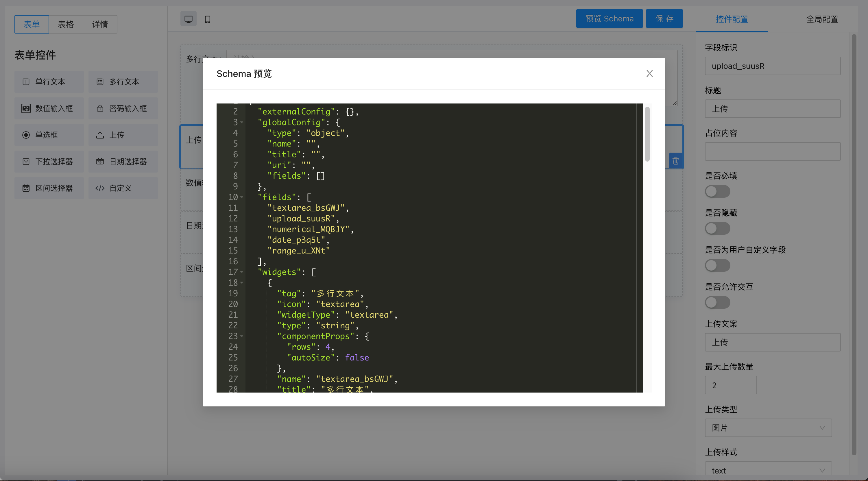The image size is (868, 481).
Task: Add a 单选框 widget
Action: [x=49, y=135]
